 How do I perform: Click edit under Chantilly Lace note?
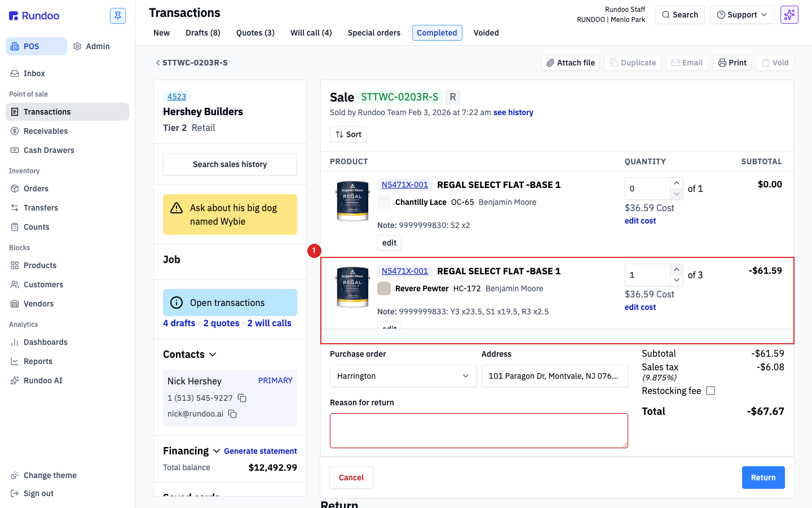coord(389,243)
